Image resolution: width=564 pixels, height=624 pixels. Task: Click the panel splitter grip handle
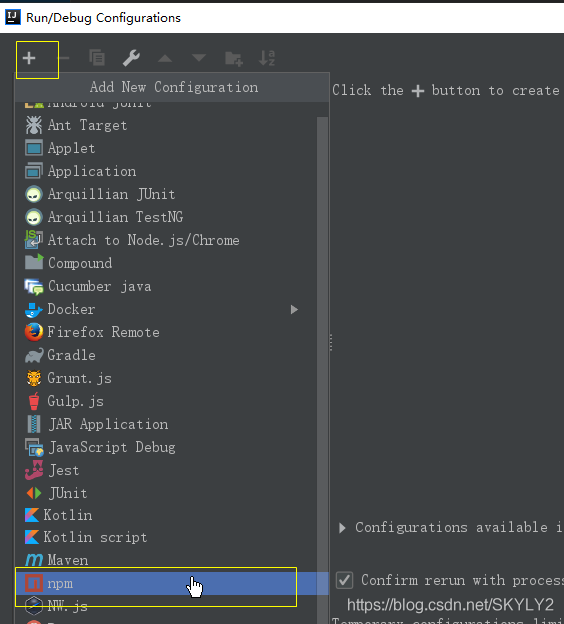pyautogui.click(x=331, y=343)
